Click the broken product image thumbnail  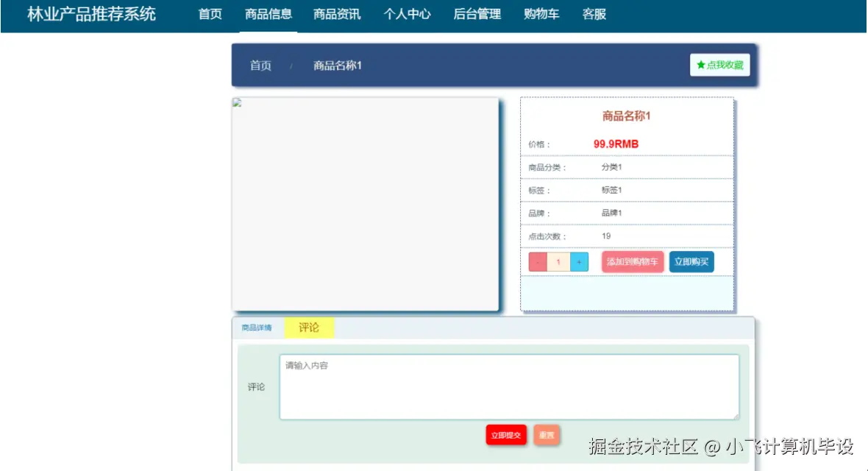pyautogui.click(x=237, y=102)
